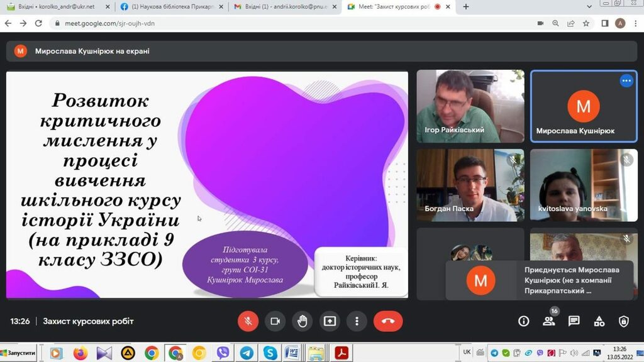Toggle the camera off
Image resolution: width=644 pixels, height=362 pixels.
pos(275,321)
